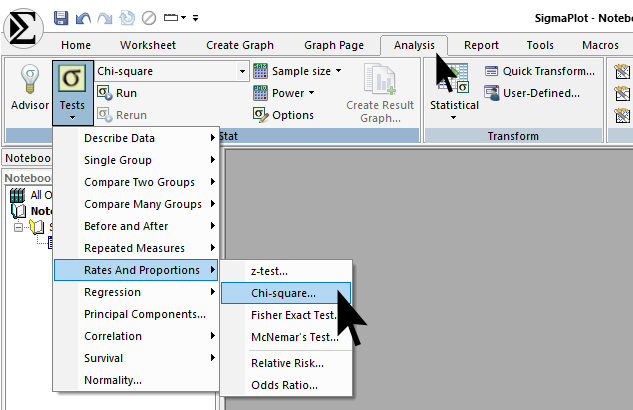Collapse the notebook tree section node

17,227
